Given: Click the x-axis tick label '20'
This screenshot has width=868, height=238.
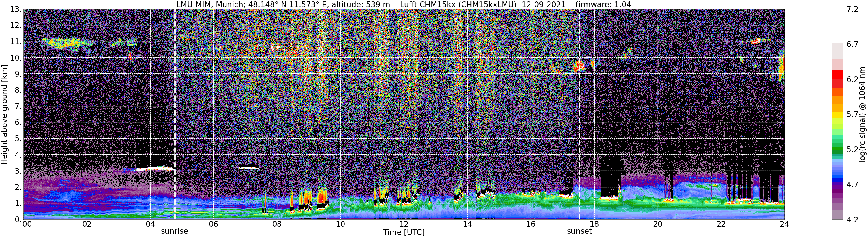Looking at the screenshot, I should click(x=657, y=224).
